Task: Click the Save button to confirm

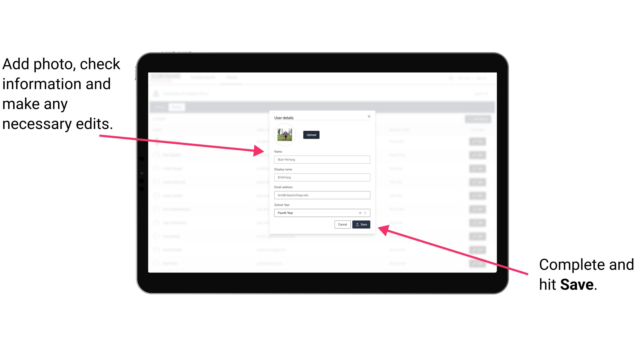Action: coord(361,224)
